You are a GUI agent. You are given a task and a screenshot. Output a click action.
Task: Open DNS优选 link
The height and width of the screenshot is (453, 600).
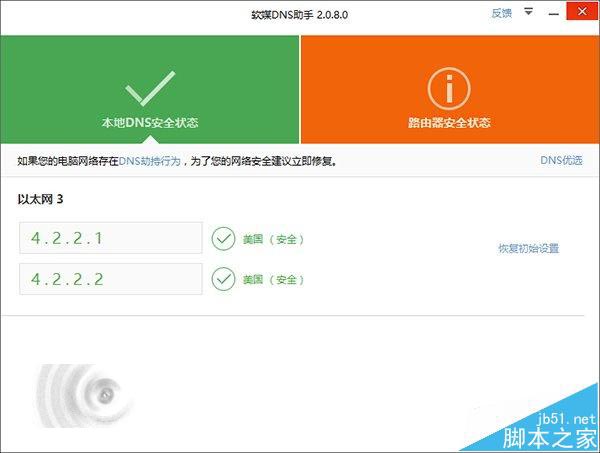[561, 160]
